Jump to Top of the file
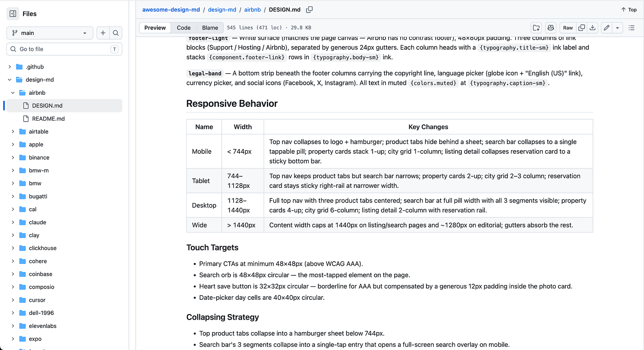The image size is (644, 350). point(629,10)
